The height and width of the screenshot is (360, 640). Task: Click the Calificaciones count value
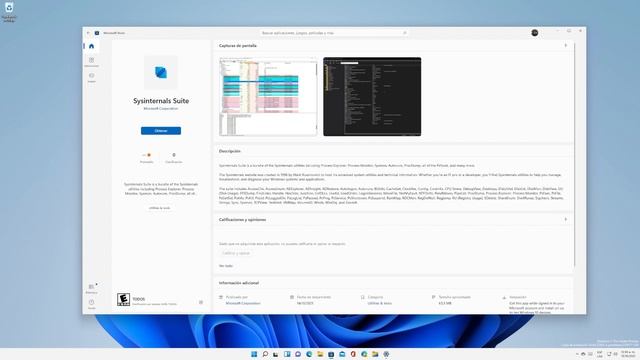(x=174, y=155)
